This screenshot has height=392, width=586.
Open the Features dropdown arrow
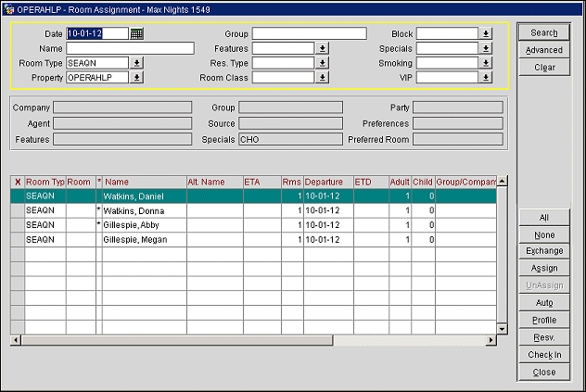323,48
